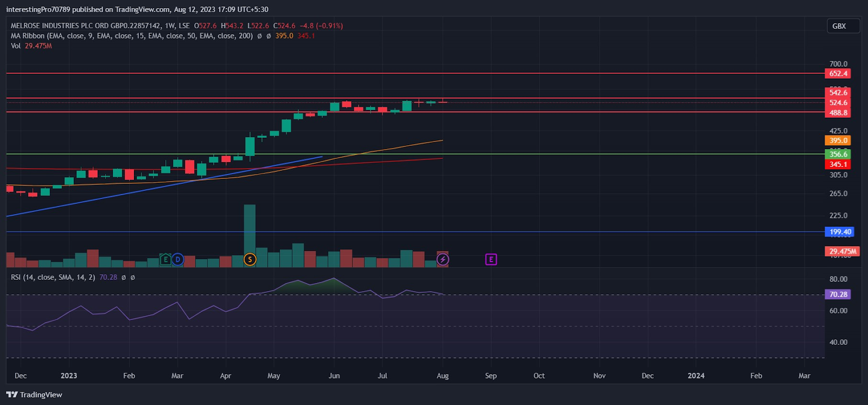The height and width of the screenshot is (405, 868).
Task: Select the Vol indicator legend label
Action: tap(16, 46)
